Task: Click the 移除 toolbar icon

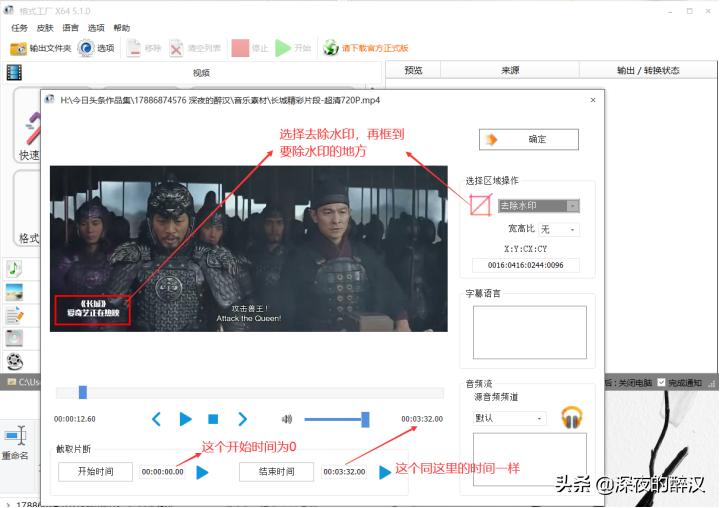Action: [134, 48]
